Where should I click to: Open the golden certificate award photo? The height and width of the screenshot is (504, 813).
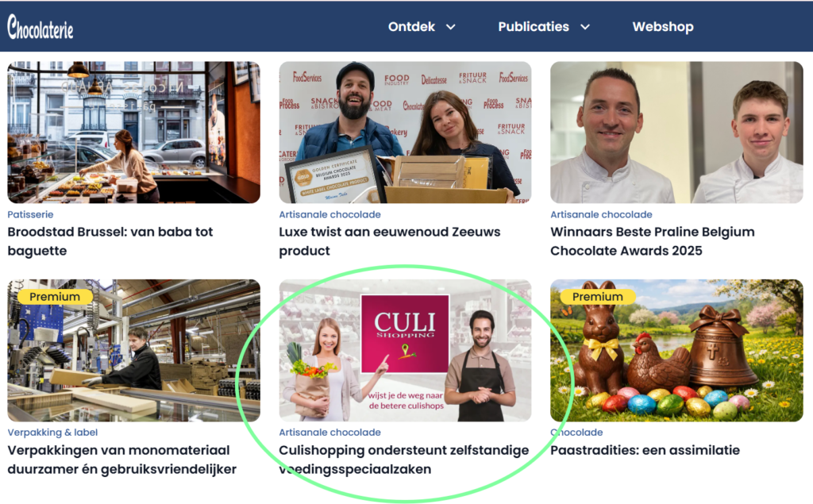click(x=405, y=133)
